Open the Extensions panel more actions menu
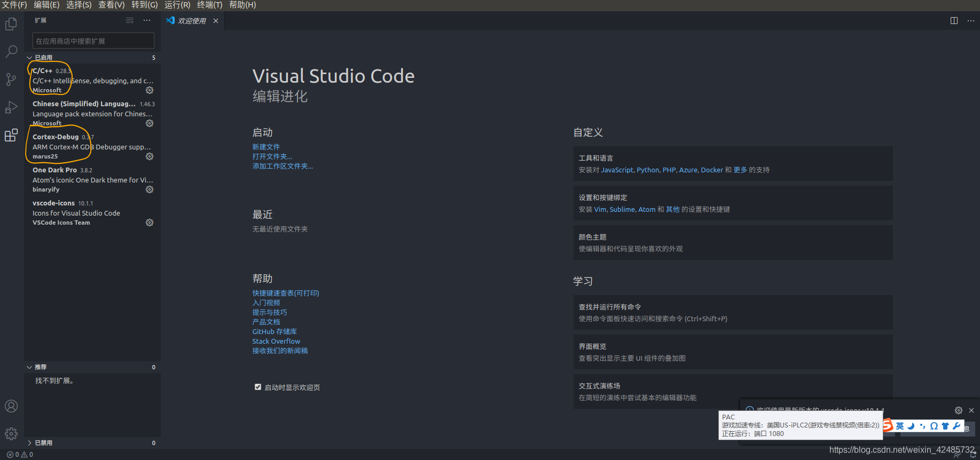 (x=147, y=20)
